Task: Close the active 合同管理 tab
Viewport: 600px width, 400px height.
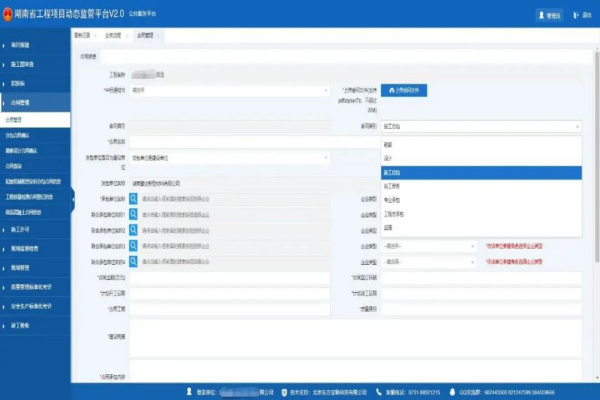Action: (158, 36)
